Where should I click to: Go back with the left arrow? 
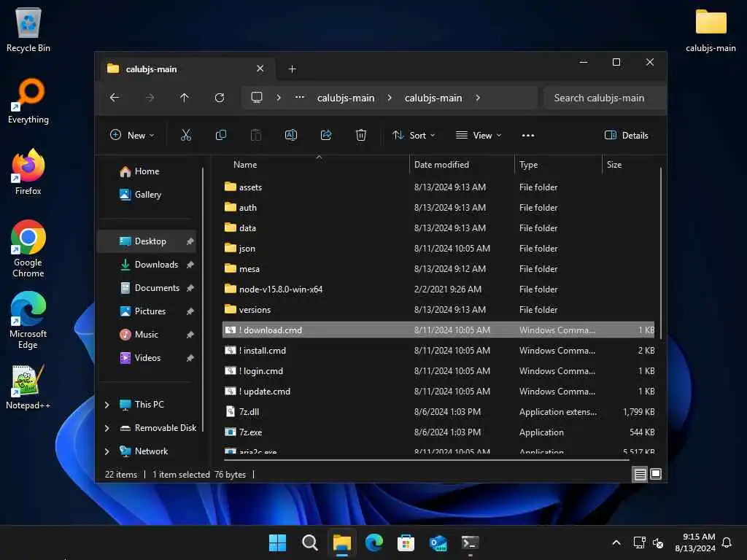click(x=115, y=98)
